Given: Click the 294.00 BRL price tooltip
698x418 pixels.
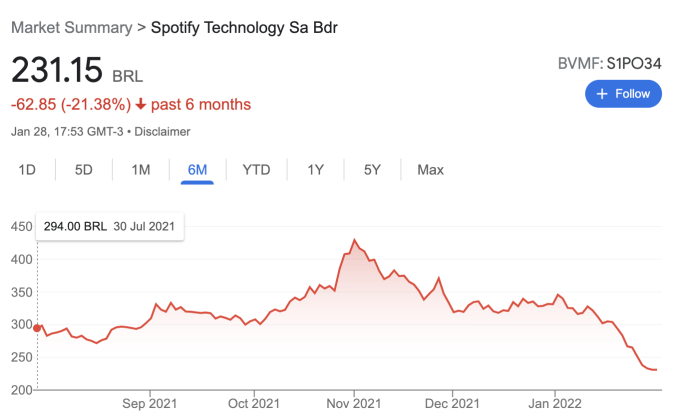Looking at the screenshot, I should tap(108, 226).
